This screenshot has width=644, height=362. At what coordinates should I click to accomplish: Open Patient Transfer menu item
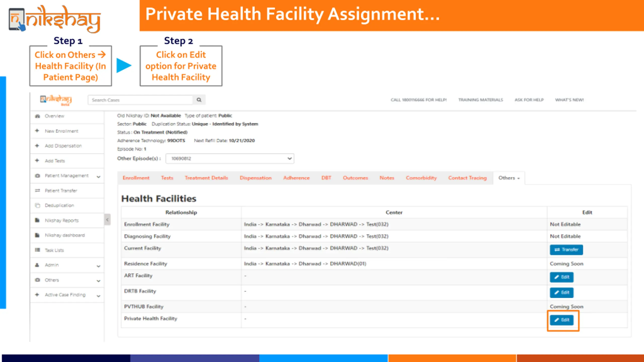pos(61,191)
